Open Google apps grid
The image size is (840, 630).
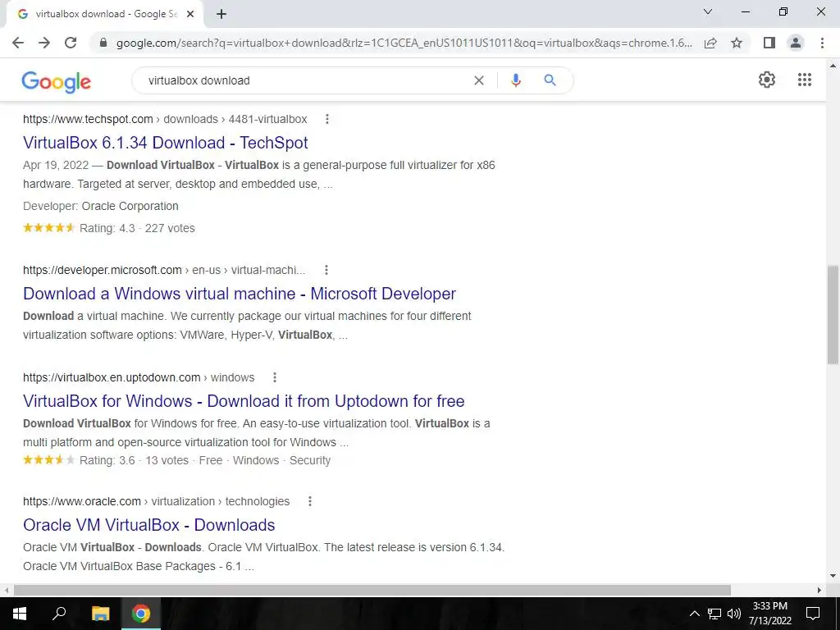804,80
